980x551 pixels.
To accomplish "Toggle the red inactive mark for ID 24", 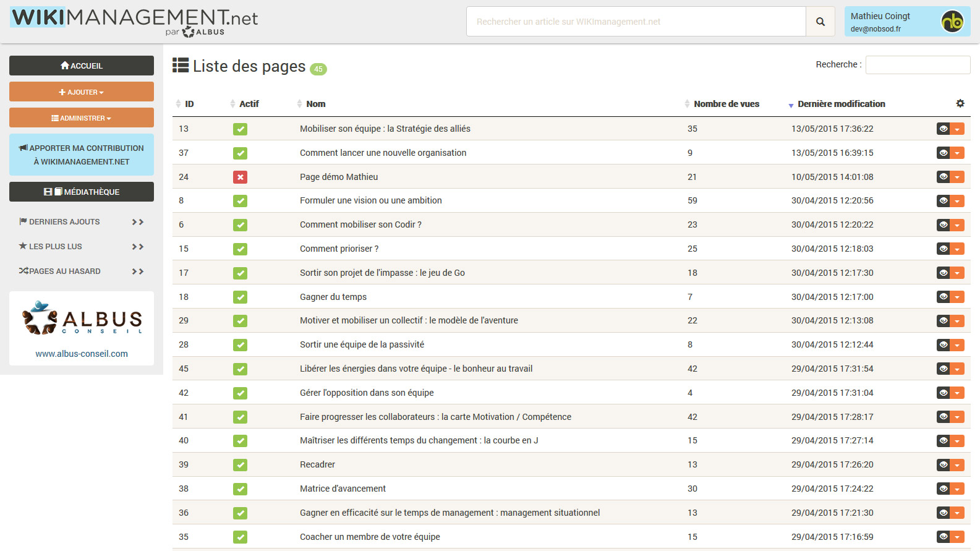I will (241, 177).
